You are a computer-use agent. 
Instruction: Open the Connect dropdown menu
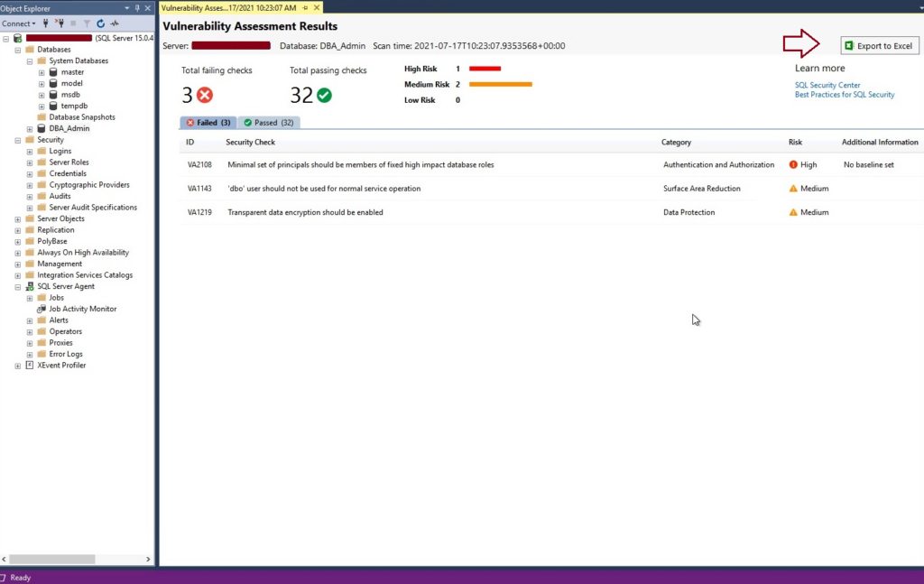(x=18, y=23)
